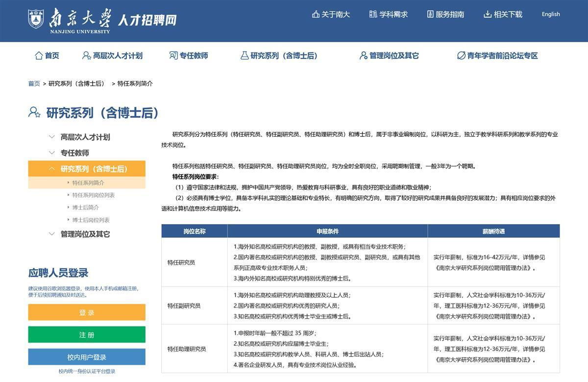Click the flask icon beside 研究系列（含博士后）
The width and height of the screenshot is (588, 382).
(x=245, y=55)
